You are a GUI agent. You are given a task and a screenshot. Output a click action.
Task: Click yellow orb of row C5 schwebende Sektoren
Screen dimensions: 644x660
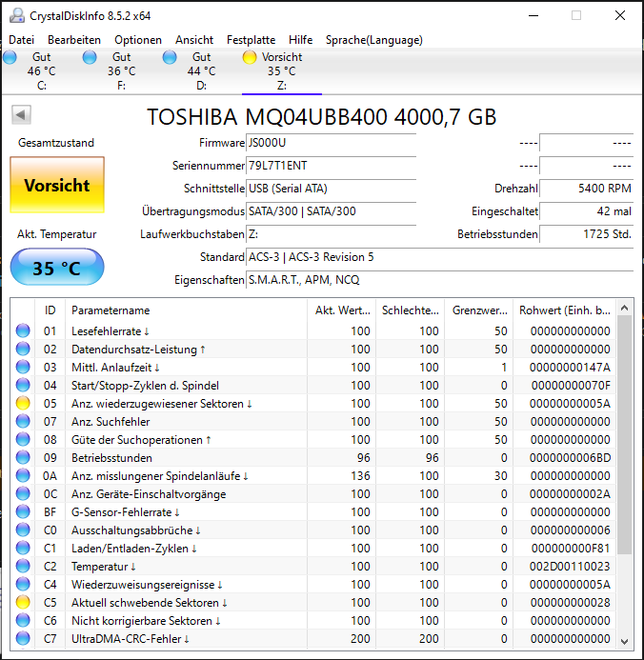click(x=23, y=602)
